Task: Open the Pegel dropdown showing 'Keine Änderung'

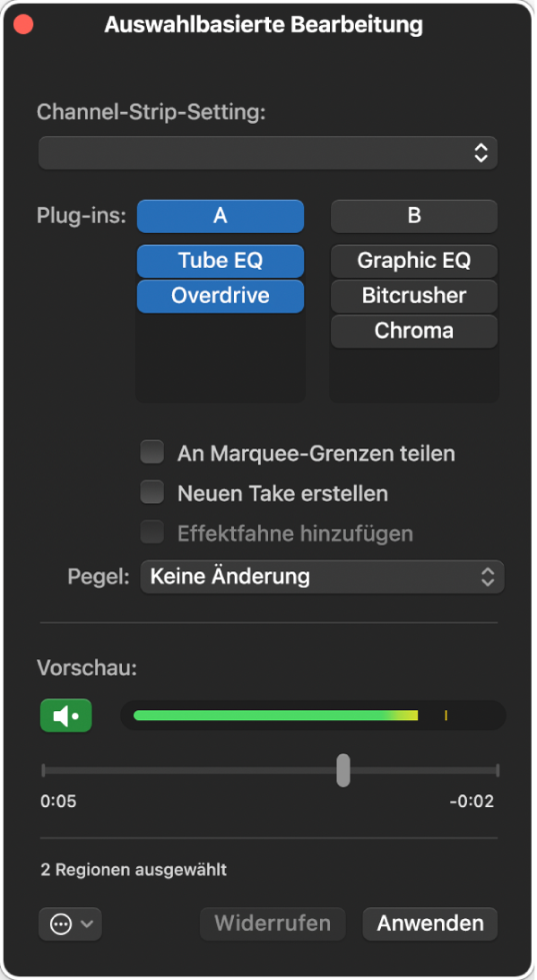Action: click(x=322, y=577)
